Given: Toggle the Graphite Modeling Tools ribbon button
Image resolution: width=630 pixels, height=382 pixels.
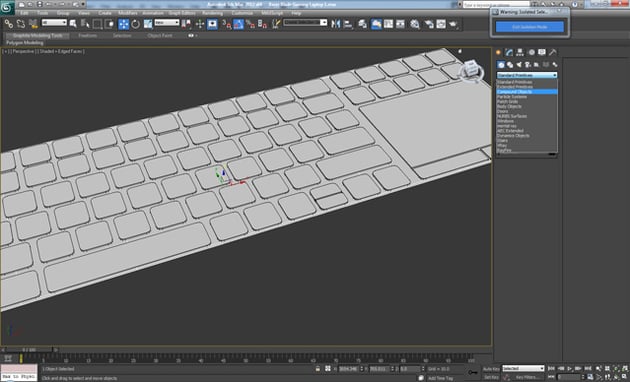Looking at the screenshot, I should point(376,24).
